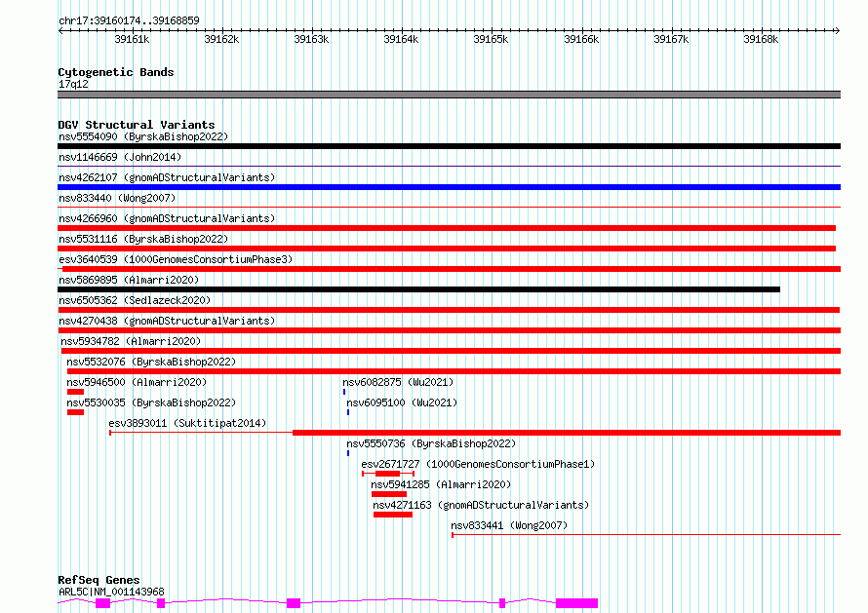This screenshot has width=868, height=613.
Task: Click the blue nsv6082875 variant marker
Action: coord(344,392)
